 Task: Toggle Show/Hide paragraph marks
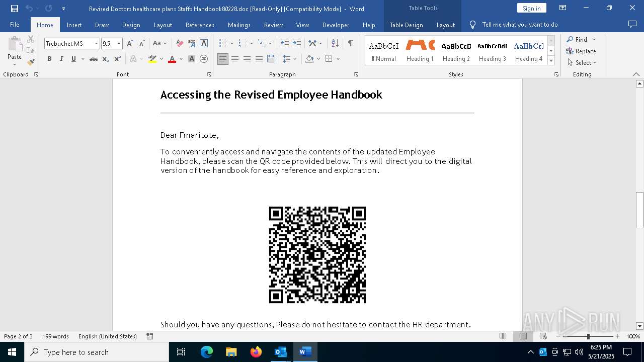point(350,44)
